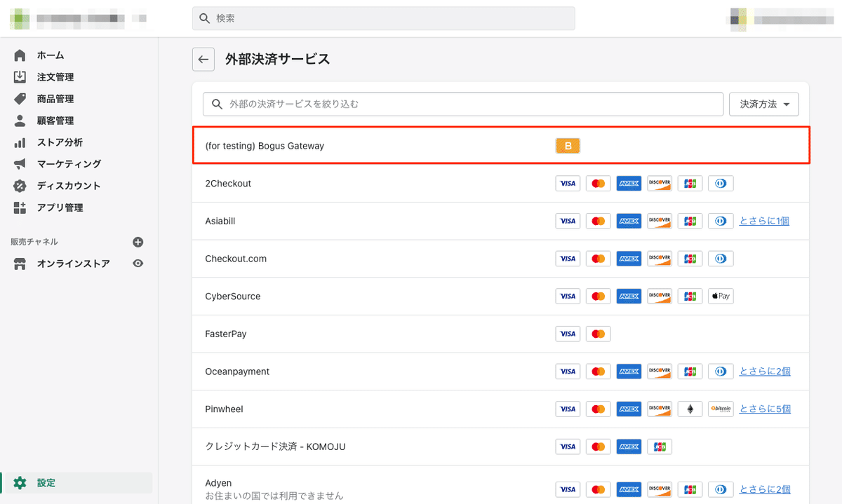The image size is (842, 504).
Task: Click とさらに1個 link in the Asiabill row
Action: pyautogui.click(x=764, y=221)
